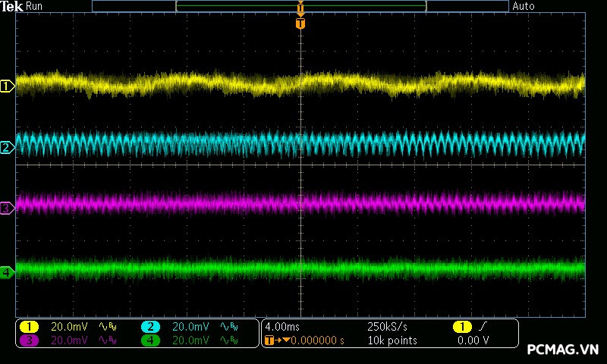Open the 250kS/s sample rate readout
Image resolution: width=607 pixels, height=364 pixels.
click(387, 327)
